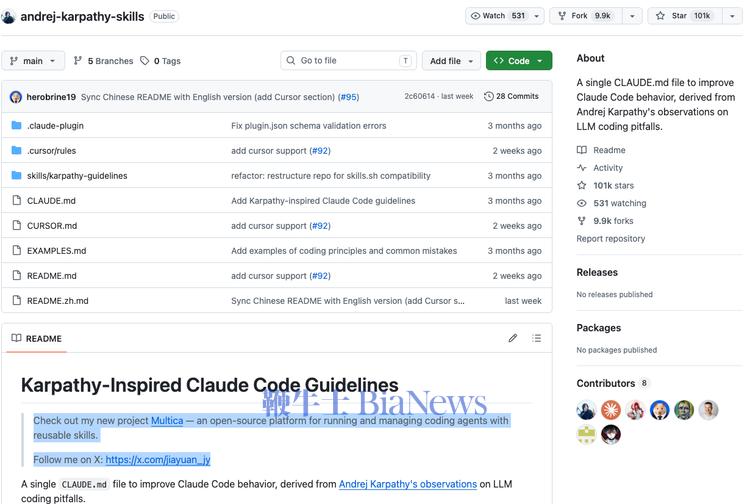The height and width of the screenshot is (504, 750).
Task: Click the andrej-karpathy-skills repository title
Action: coord(82,17)
